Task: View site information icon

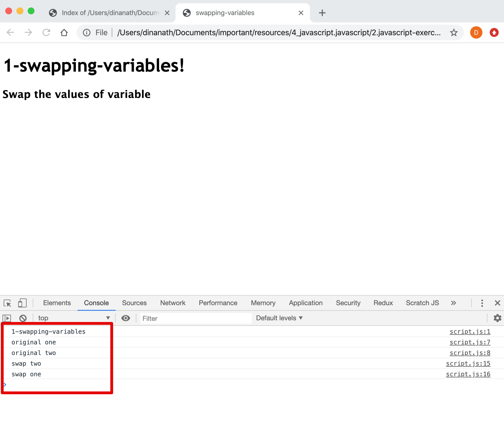Action: point(87,33)
